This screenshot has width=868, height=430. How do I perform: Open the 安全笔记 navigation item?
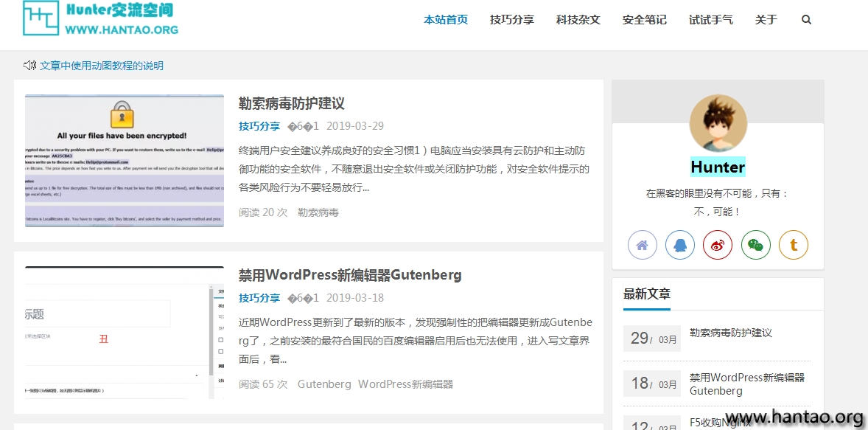pos(644,20)
